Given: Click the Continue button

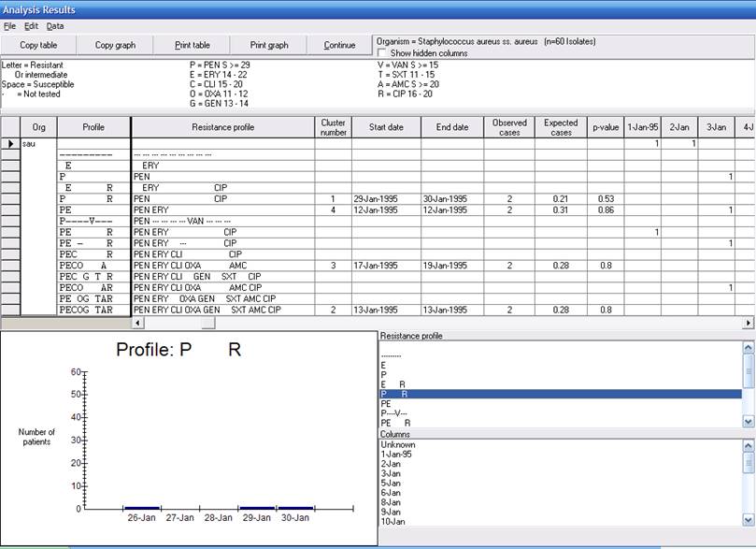Looking at the screenshot, I should point(339,45).
